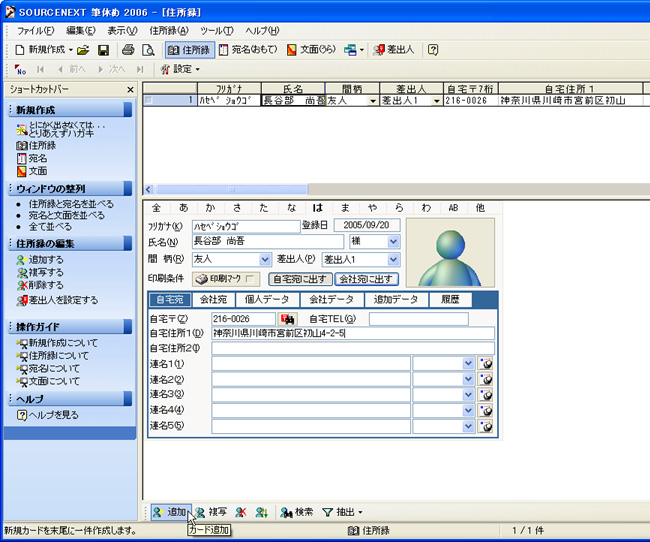This screenshot has height=542, width=650.
Task: Click the icon button beside 連名5
Action: coord(485,426)
